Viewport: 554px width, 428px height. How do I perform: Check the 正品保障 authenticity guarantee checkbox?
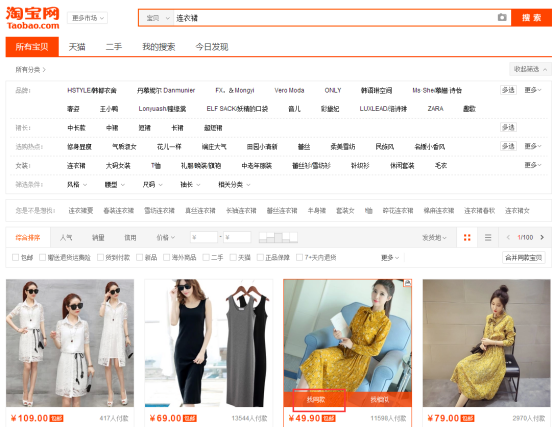[260, 257]
